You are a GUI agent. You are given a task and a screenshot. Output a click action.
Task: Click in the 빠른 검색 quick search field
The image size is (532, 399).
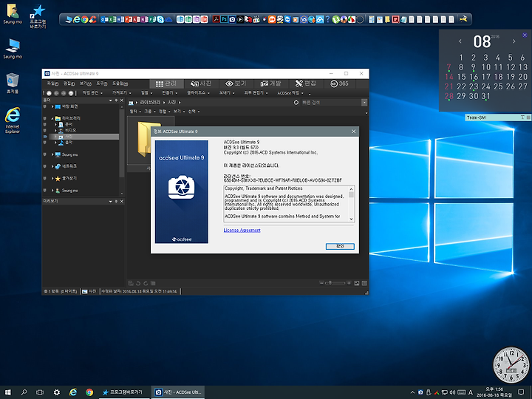coord(331,103)
